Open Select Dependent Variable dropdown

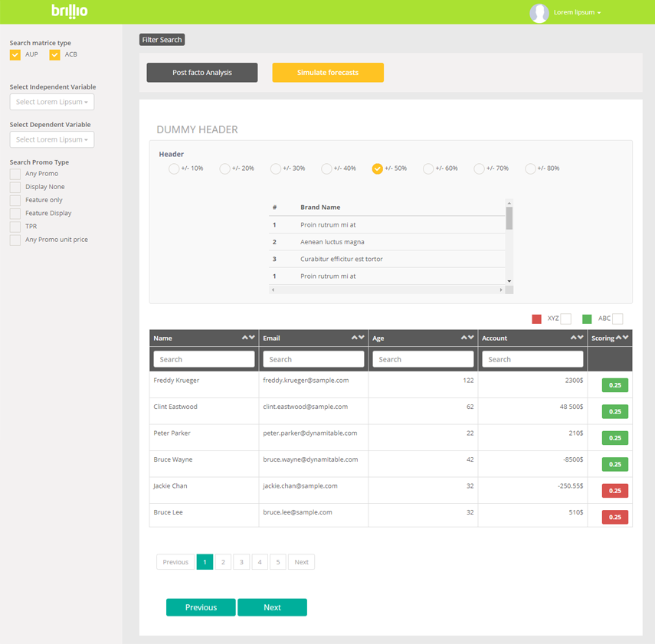tap(52, 139)
